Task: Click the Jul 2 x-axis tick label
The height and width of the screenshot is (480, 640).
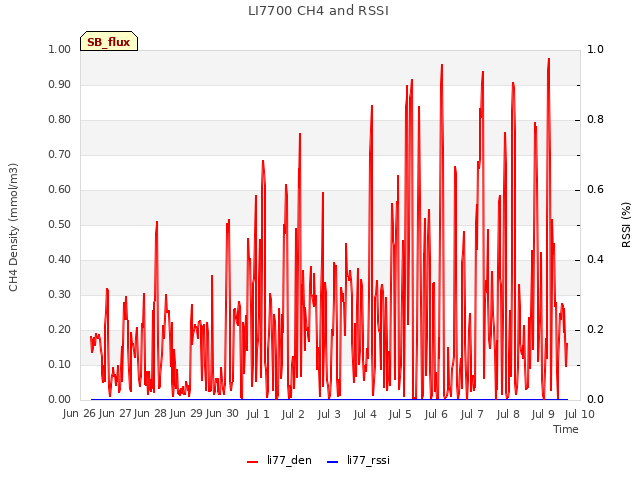Action: click(293, 414)
